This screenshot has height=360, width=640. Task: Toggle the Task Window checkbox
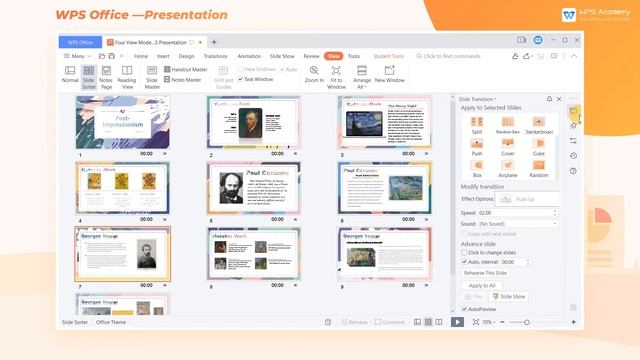[240, 79]
